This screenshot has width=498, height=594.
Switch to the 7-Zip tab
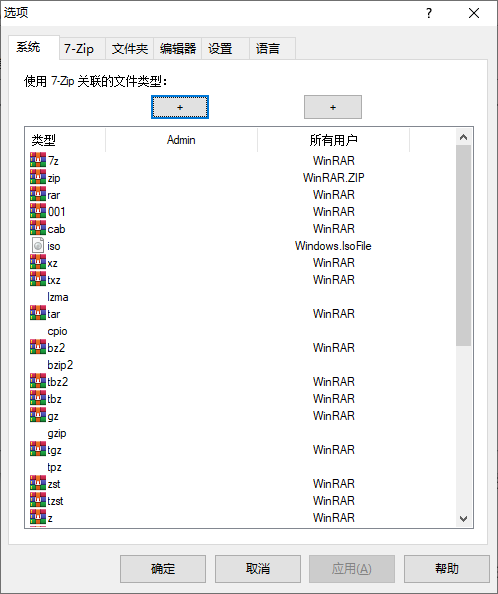click(82, 48)
